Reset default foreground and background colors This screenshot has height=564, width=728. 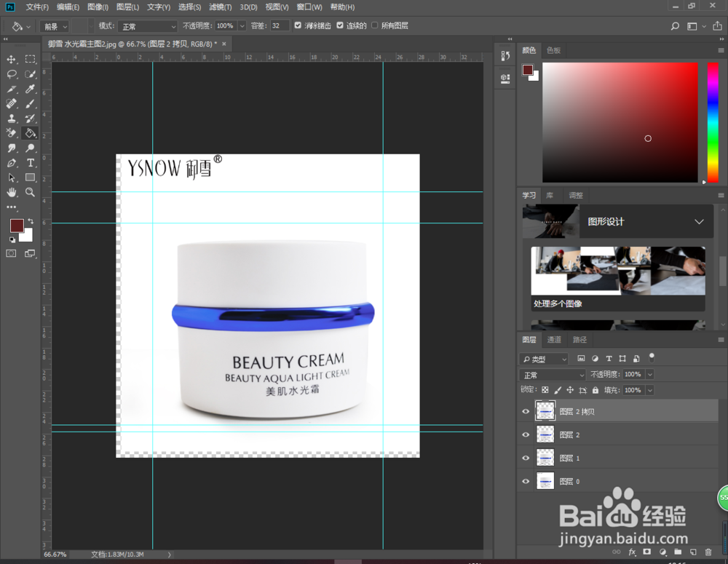(12, 239)
